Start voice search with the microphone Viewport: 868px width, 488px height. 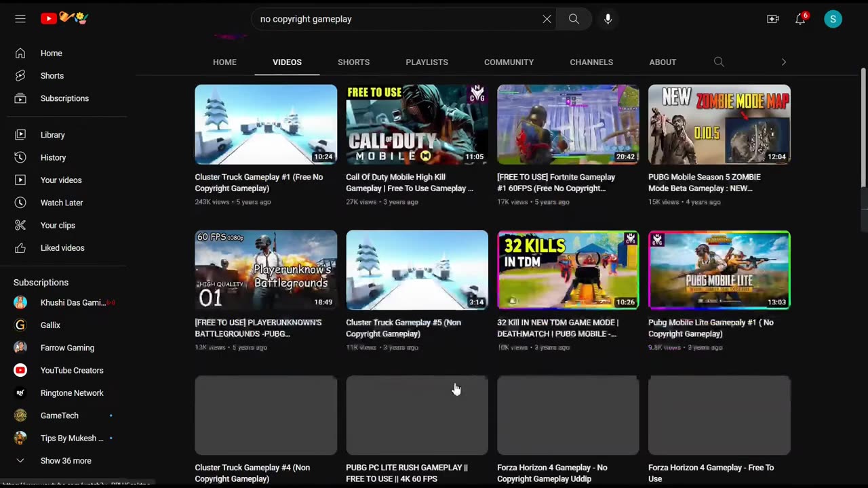[608, 19]
